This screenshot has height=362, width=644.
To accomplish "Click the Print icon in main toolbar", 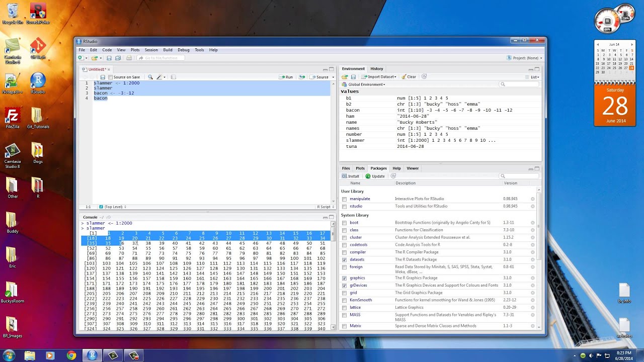I will (129, 58).
